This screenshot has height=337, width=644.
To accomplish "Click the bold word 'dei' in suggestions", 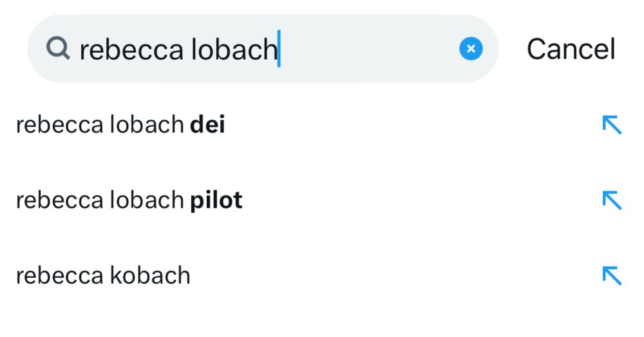I will point(207,124).
